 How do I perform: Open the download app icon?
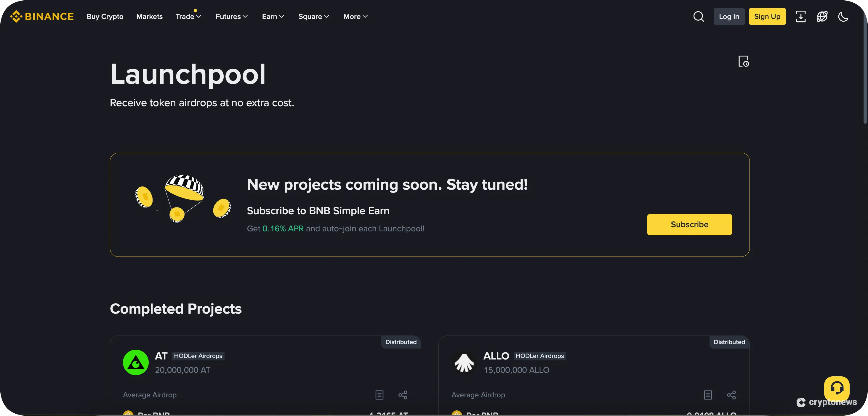click(x=801, y=16)
